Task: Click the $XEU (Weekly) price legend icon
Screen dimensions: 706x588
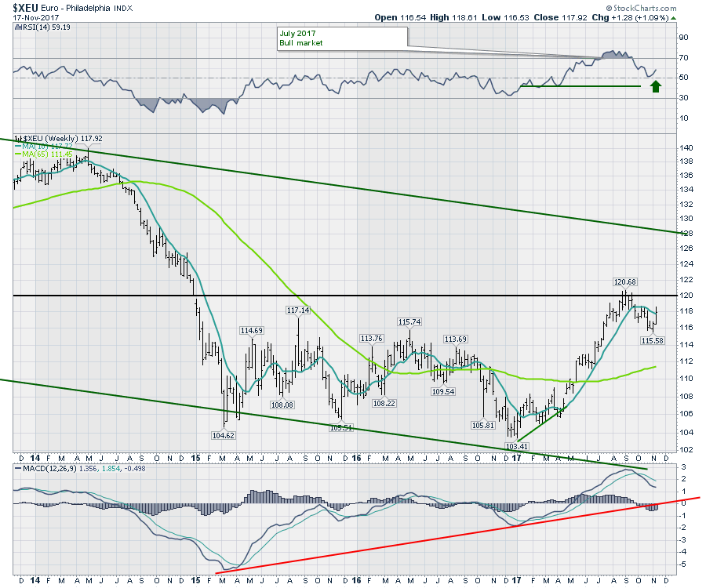Action: (x=17, y=137)
